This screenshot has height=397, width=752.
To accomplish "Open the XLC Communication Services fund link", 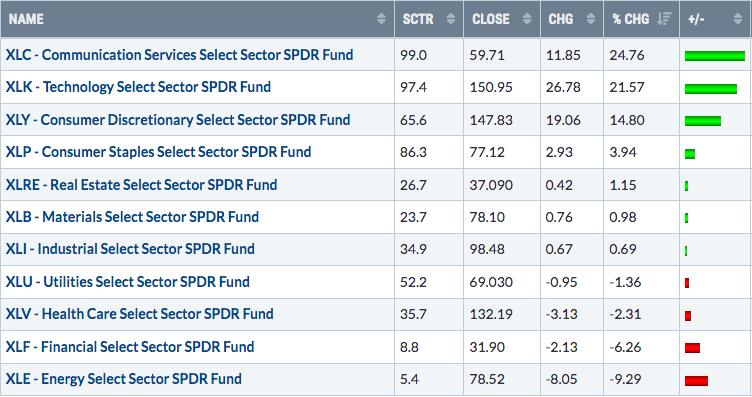I will (x=179, y=55).
